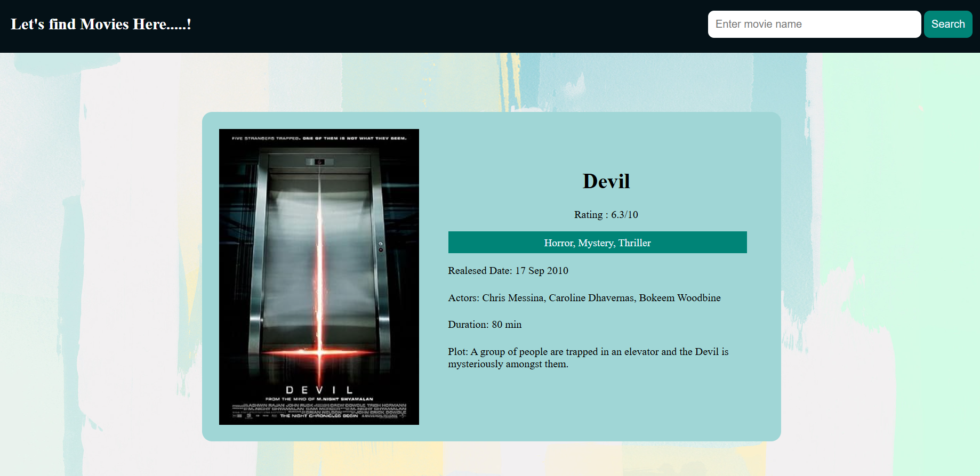980x476 pixels.
Task: Select the Devil movie title
Action: 606,181
